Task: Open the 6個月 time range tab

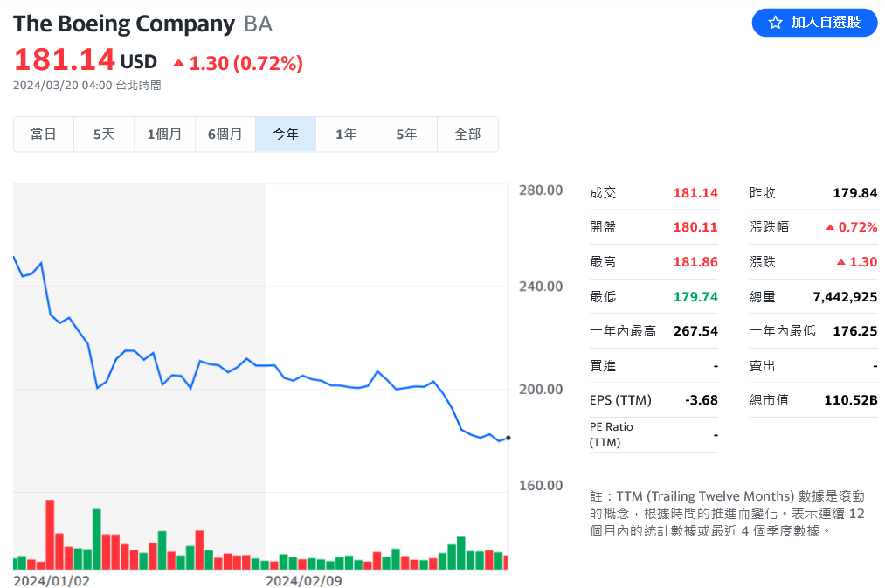Action: 225,135
